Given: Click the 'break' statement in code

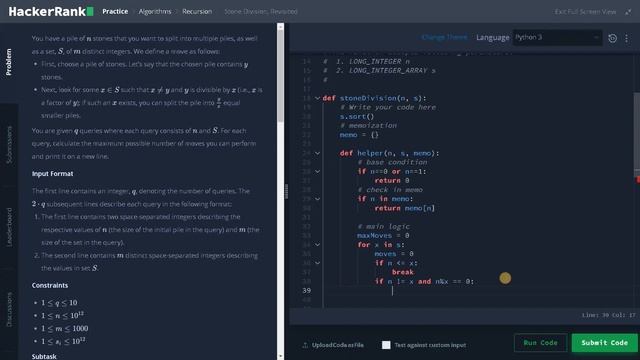Looking at the screenshot, I should coord(403,272).
